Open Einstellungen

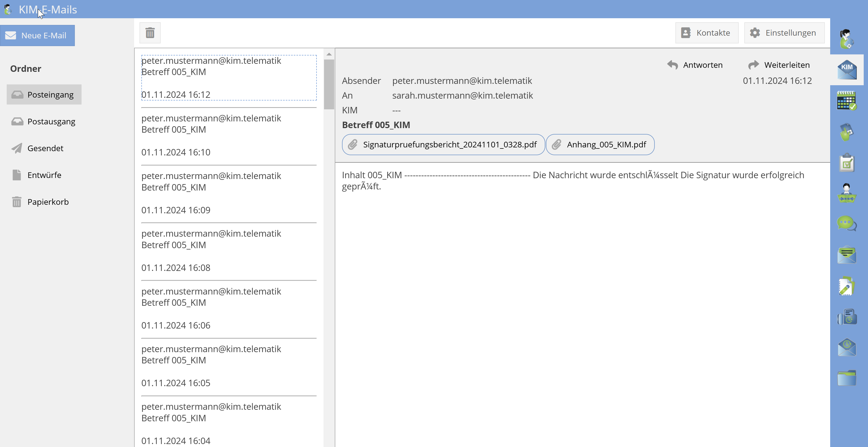(x=784, y=33)
